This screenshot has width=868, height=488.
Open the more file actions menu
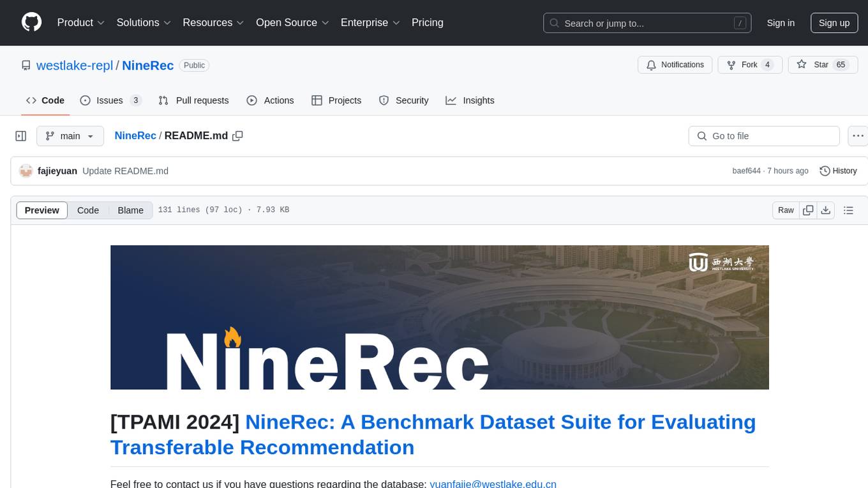858,136
